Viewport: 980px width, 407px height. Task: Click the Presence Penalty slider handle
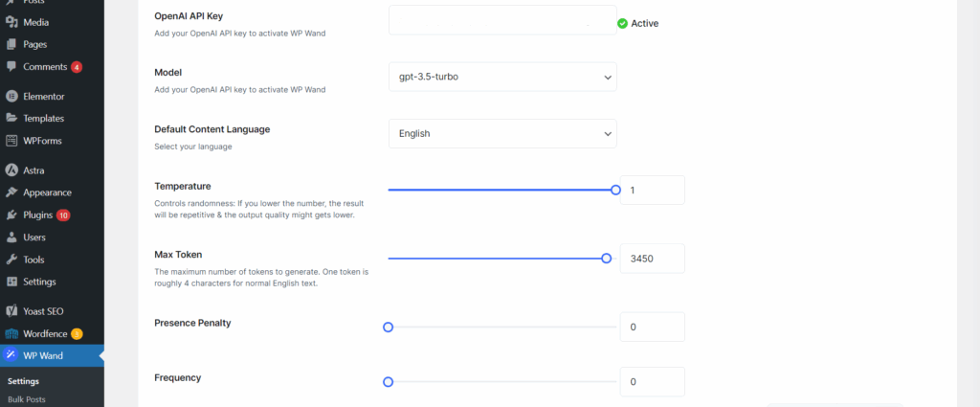[389, 327]
